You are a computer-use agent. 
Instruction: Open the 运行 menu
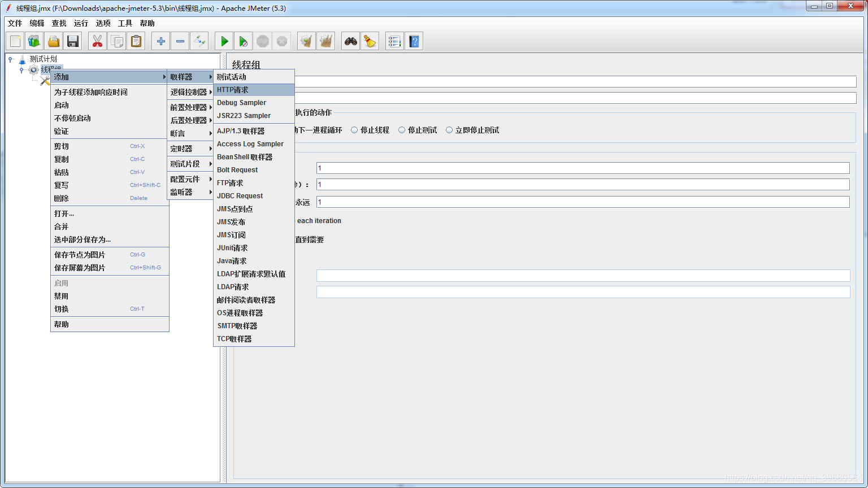tap(81, 23)
